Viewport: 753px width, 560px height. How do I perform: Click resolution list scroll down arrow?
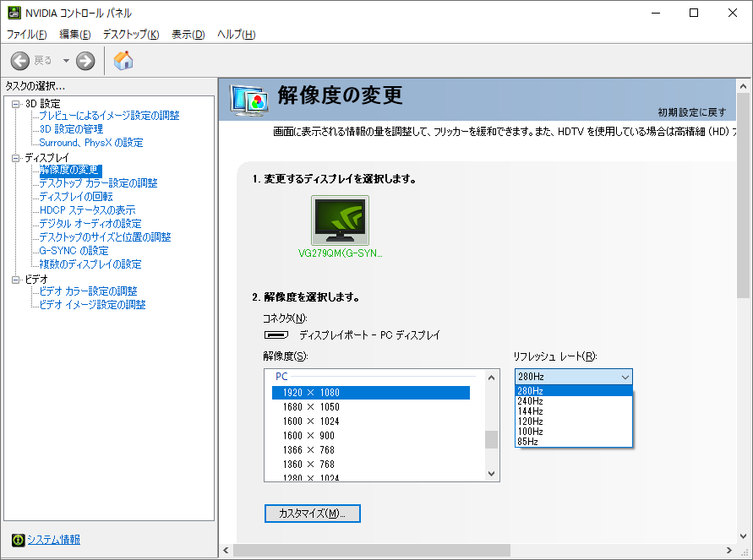[491, 474]
